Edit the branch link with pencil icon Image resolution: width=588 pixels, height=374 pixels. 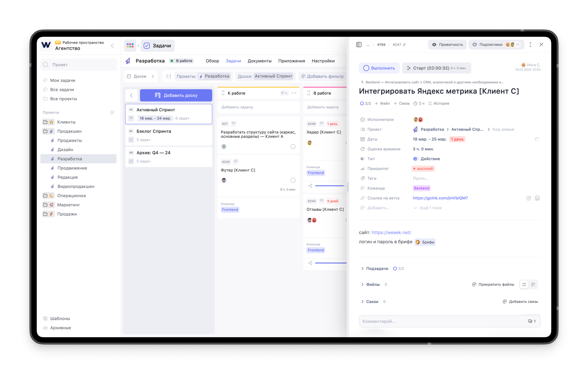pos(529,198)
